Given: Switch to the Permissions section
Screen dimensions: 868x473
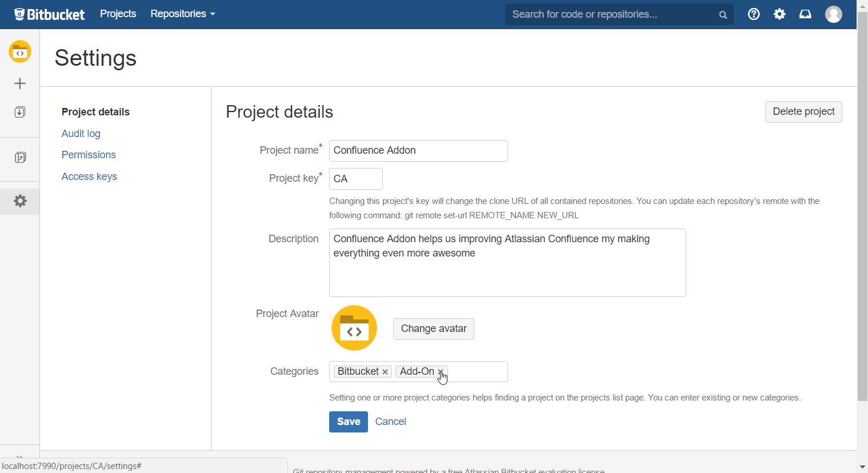Looking at the screenshot, I should [88, 154].
